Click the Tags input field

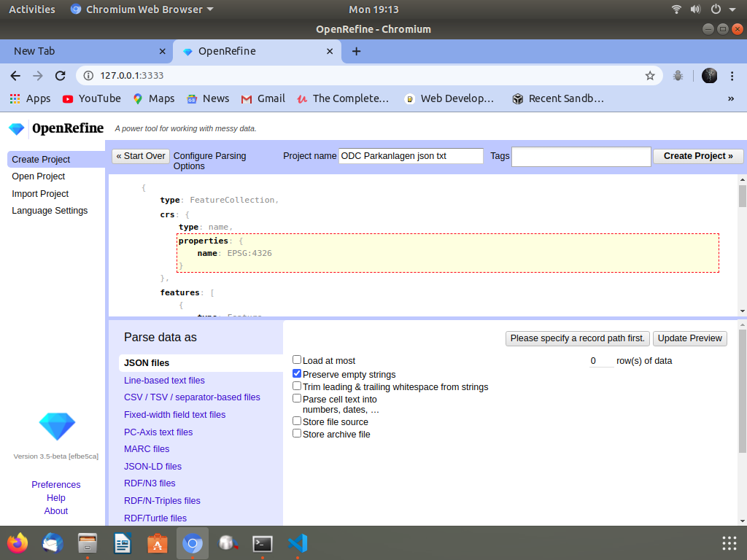(581, 157)
